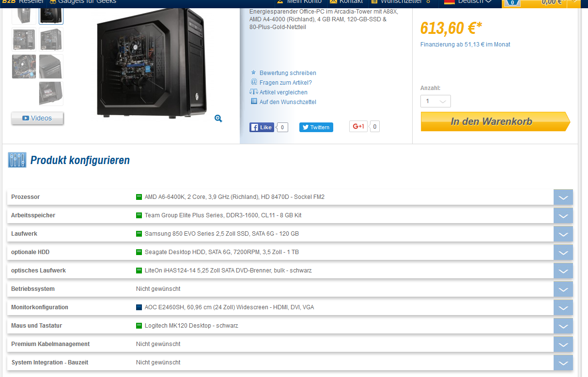Viewport: 588px width, 377px height.
Task: Expand the Maus und Tastatur row chevron
Action: click(563, 326)
